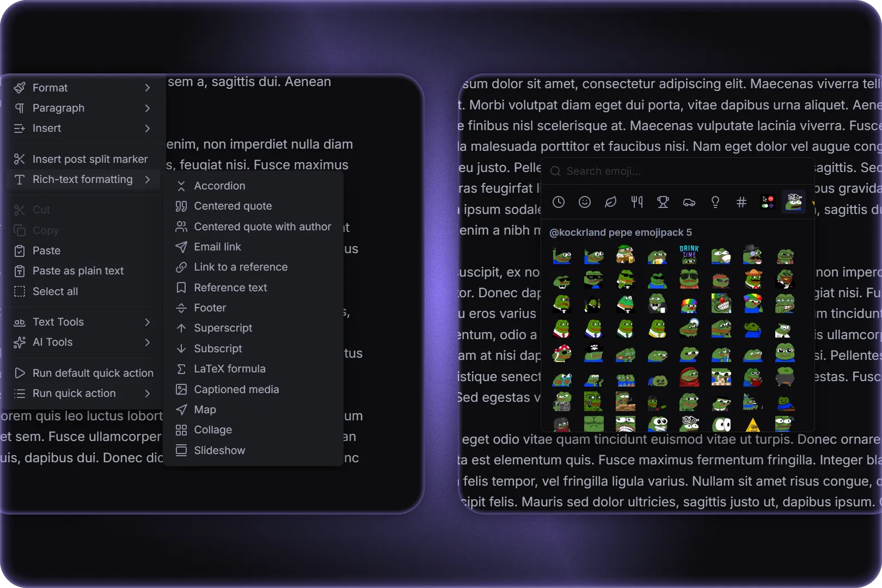Screen dimensions: 882x588
Task: Choose the trophy activities emoji category
Action: (663, 203)
